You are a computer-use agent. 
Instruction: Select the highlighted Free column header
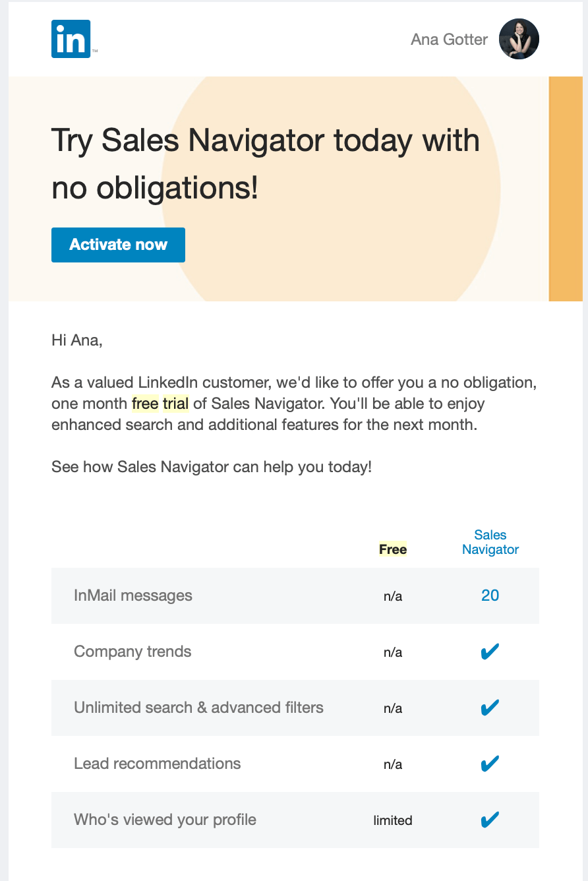393,549
